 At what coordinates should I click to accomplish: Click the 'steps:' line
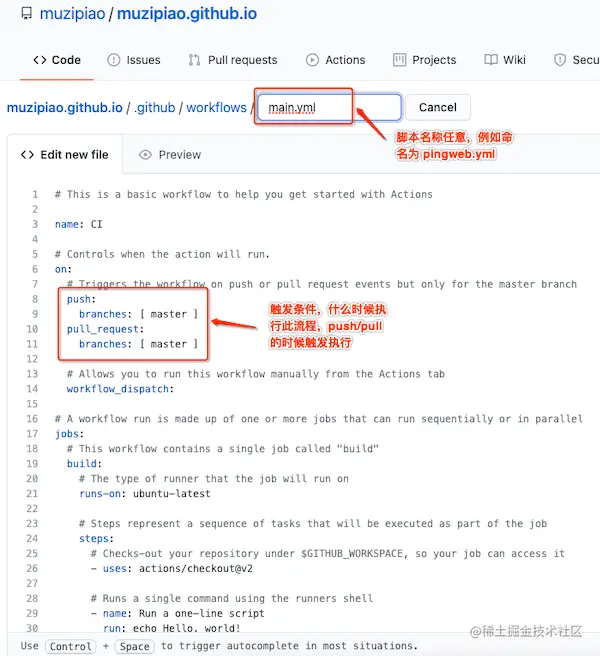point(97,538)
